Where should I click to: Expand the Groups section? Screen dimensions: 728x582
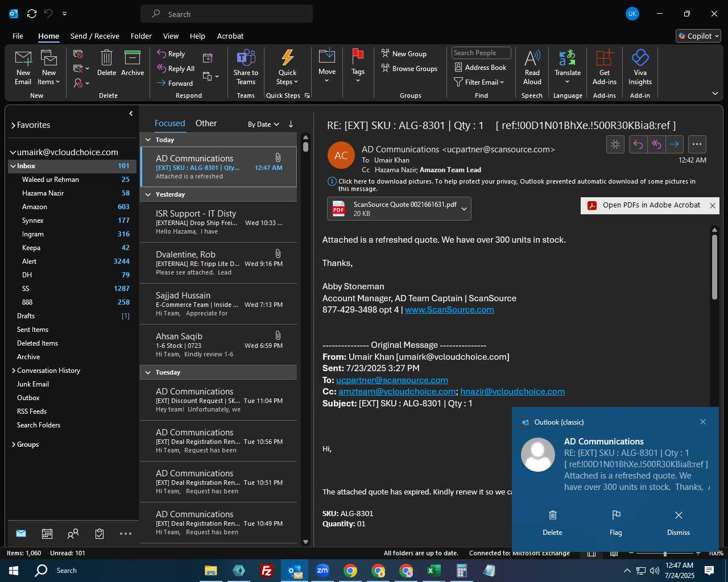(x=13, y=444)
